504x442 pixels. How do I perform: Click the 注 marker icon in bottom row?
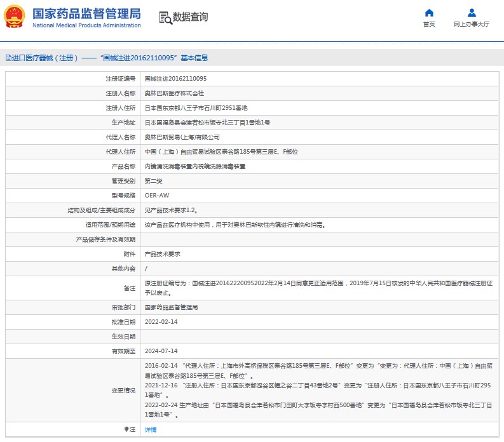click(126, 430)
